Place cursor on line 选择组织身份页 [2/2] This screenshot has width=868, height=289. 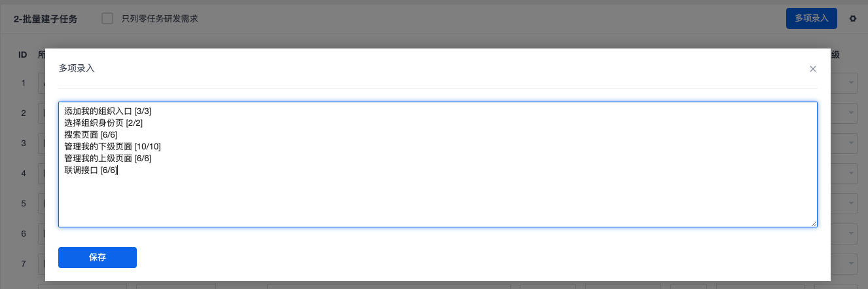(x=103, y=123)
